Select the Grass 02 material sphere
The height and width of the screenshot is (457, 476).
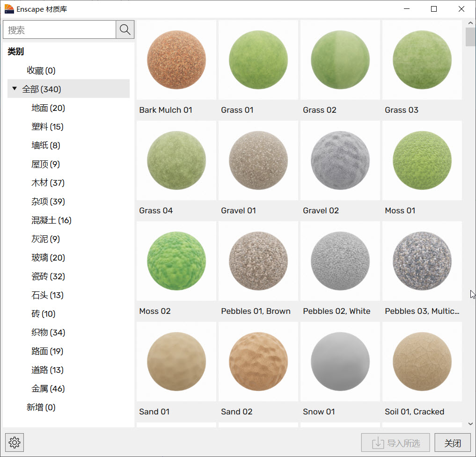[x=340, y=60]
